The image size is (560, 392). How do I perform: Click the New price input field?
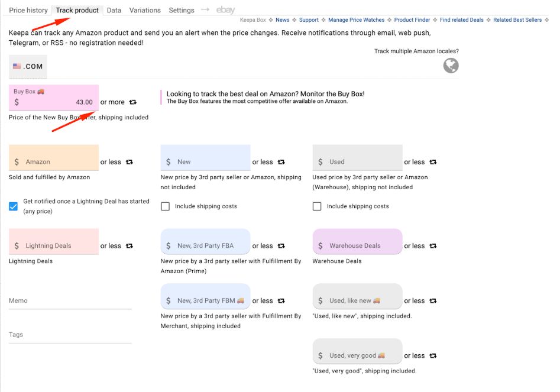(x=205, y=157)
